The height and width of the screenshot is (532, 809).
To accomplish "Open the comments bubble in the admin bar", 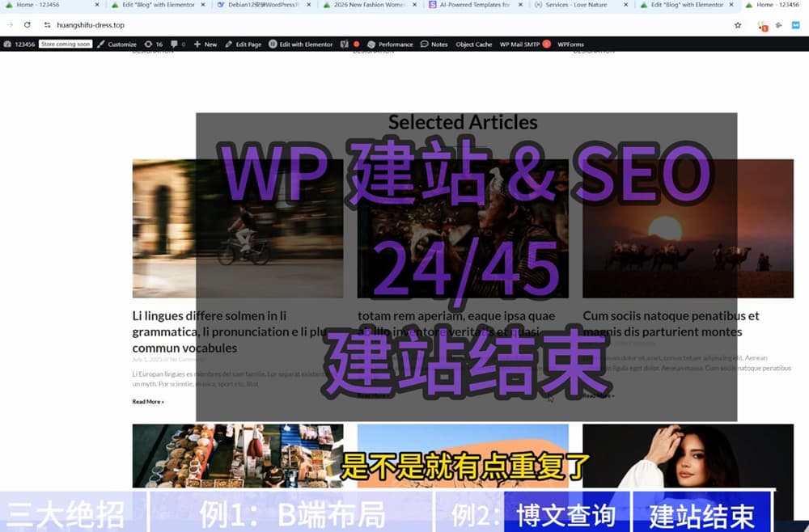I will 178,44.
